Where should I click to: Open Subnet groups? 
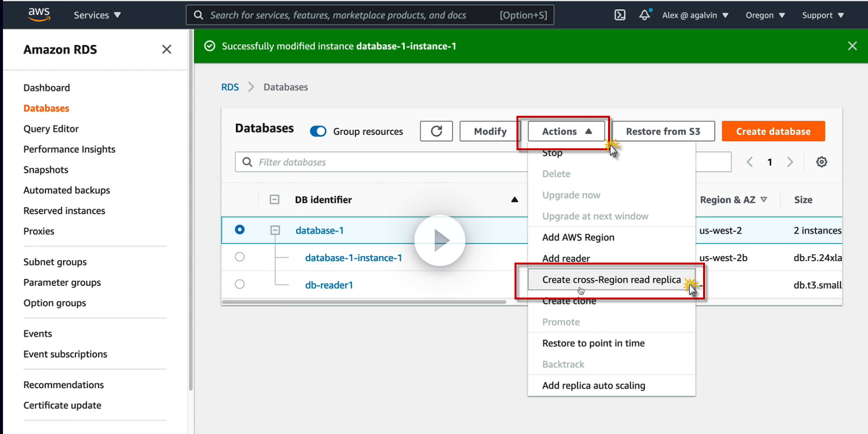[55, 262]
